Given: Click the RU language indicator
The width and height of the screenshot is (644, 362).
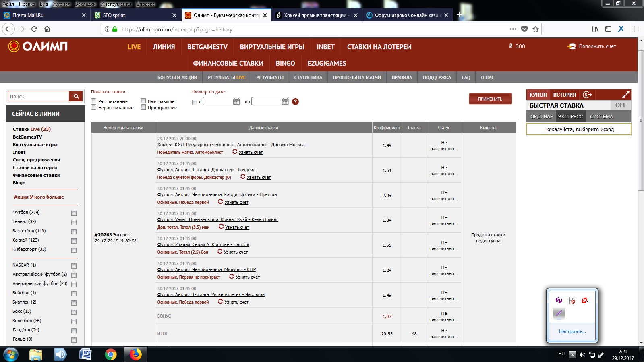Looking at the screenshot, I should (x=561, y=354).
